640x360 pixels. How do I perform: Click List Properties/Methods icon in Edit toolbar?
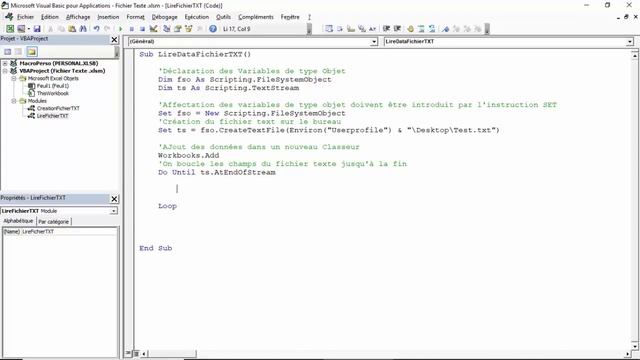329,29
